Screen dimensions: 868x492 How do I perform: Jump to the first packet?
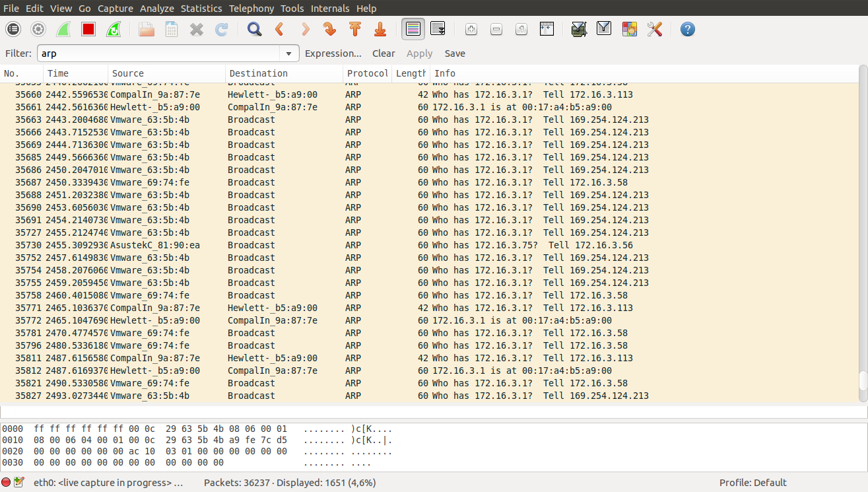point(355,29)
